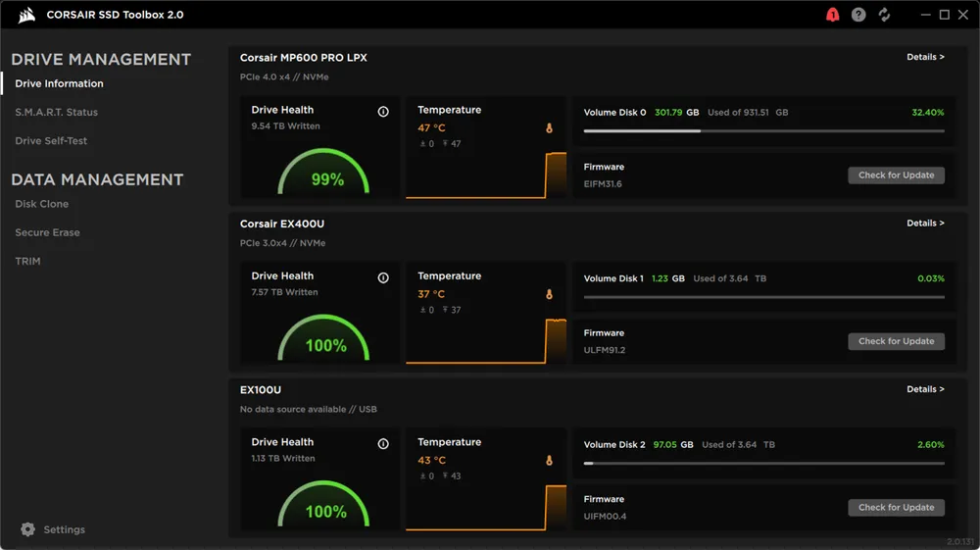Viewport: 980px width, 550px height.
Task: Open Disk Clone section
Action: click(42, 204)
